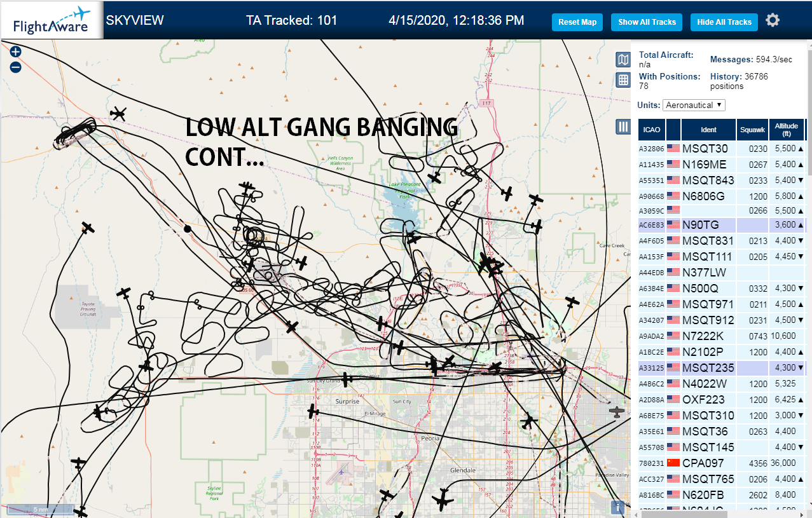This screenshot has height=518, width=812.
Task: Zoom in on the map
Action: pyautogui.click(x=16, y=52)
